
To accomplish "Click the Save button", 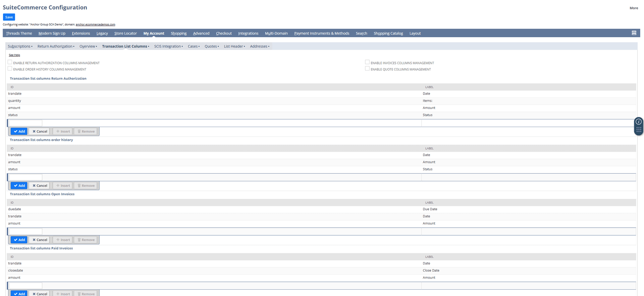I will [x=9, y=17].
